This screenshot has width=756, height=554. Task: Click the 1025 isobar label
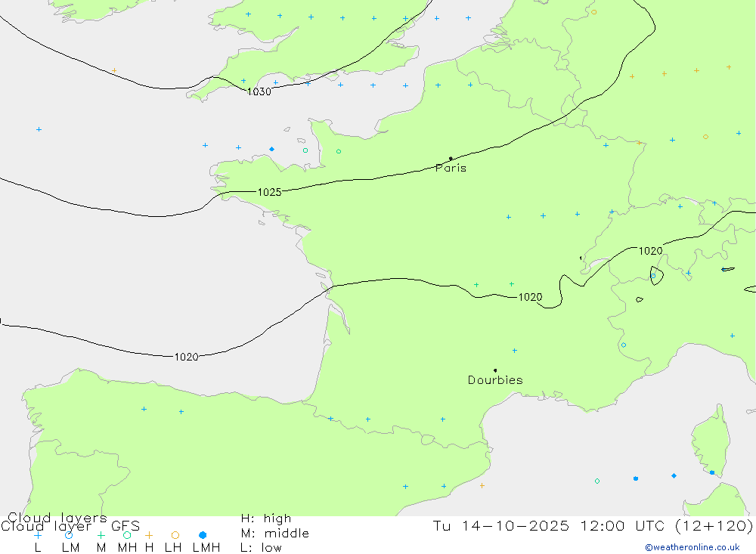270,193
